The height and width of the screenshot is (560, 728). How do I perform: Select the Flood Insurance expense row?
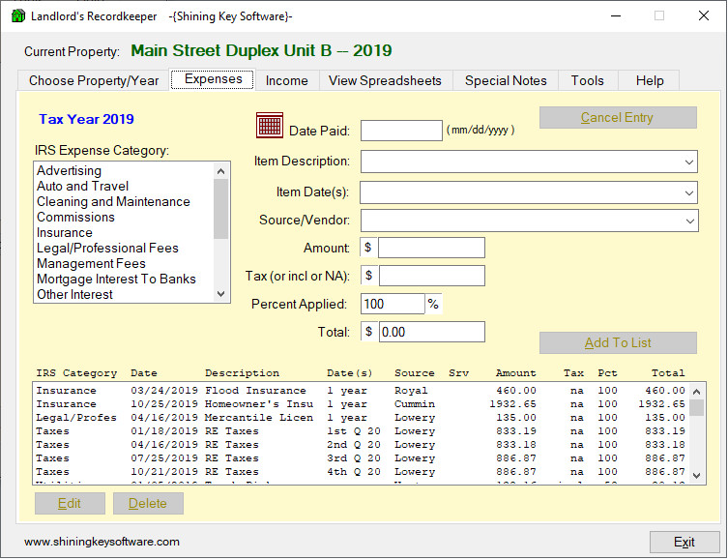pyautogui.click(x=361, y=391)
